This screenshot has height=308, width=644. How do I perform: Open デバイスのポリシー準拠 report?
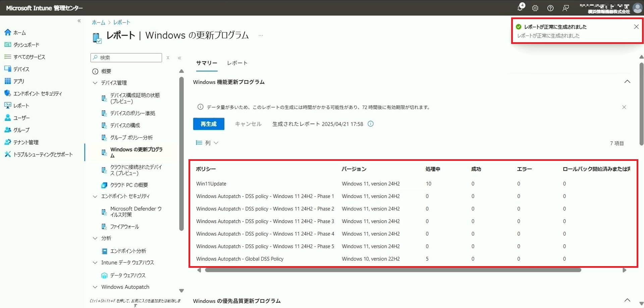point(132,113)
